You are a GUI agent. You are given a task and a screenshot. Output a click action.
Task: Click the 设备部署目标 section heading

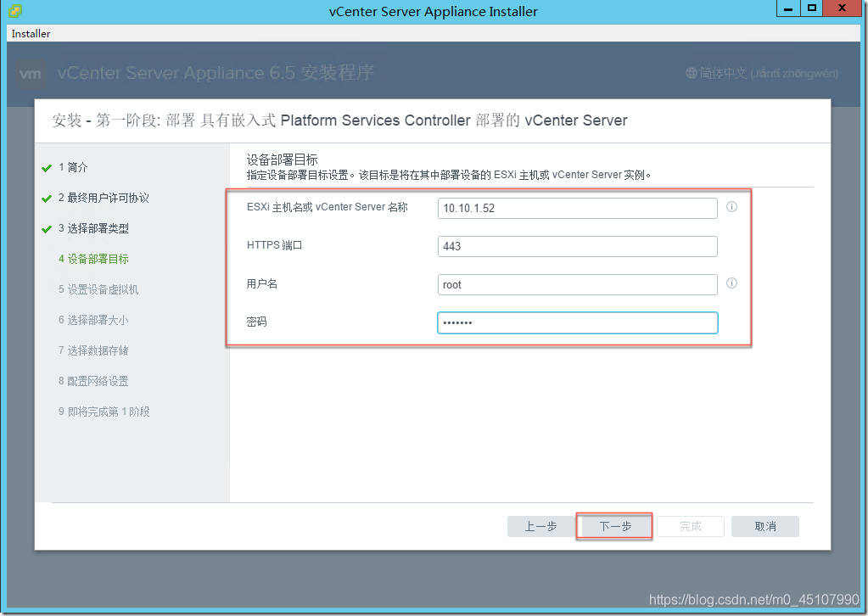coord(283,160)
